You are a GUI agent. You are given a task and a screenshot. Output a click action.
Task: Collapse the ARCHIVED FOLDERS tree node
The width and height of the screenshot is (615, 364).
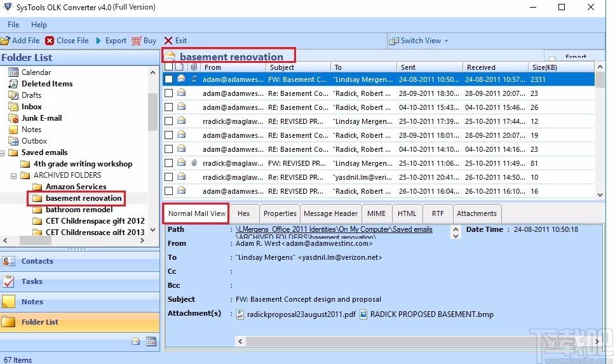click(x=14, y=176)
